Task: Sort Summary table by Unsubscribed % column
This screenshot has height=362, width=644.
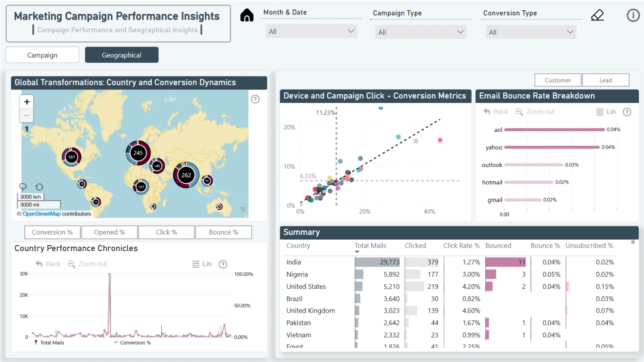Action: tap(589, 245)
